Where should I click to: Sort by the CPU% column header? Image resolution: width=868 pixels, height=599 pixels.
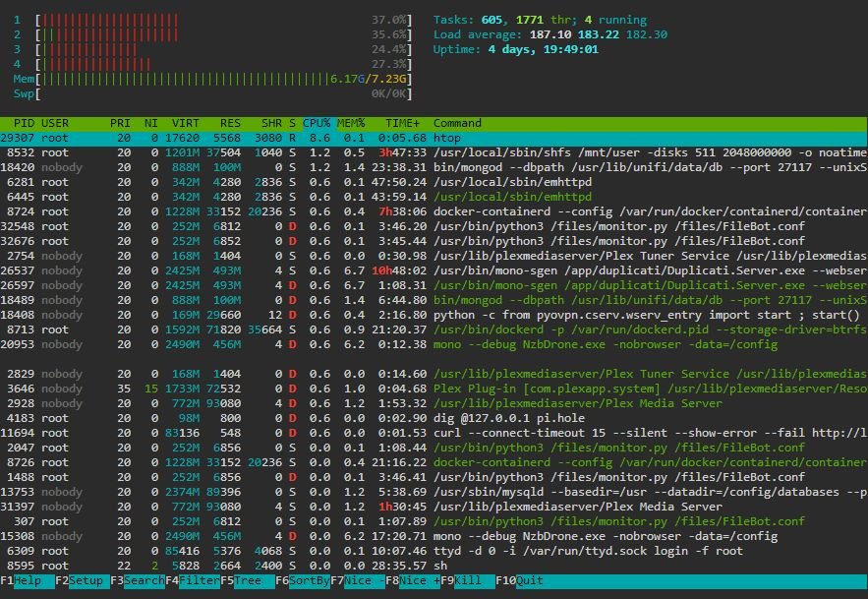coord(317,123)
